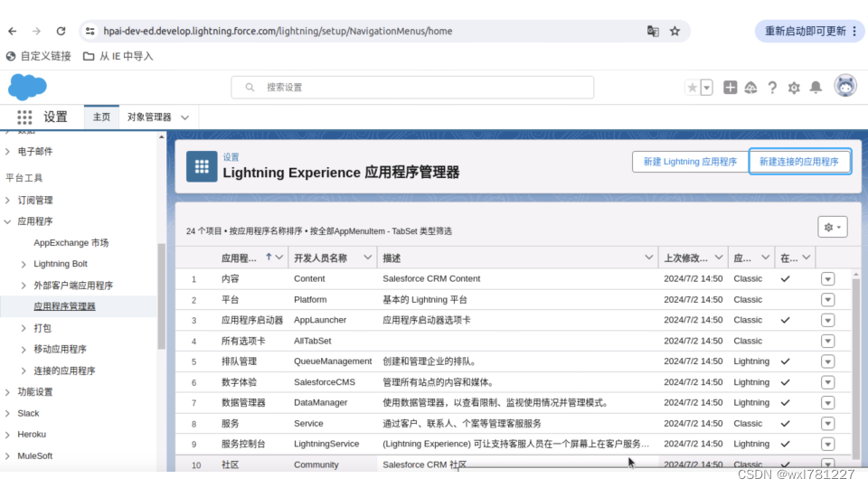
Task: Click the 设置 breadcrumb link
Action: [x=231, y=157]
